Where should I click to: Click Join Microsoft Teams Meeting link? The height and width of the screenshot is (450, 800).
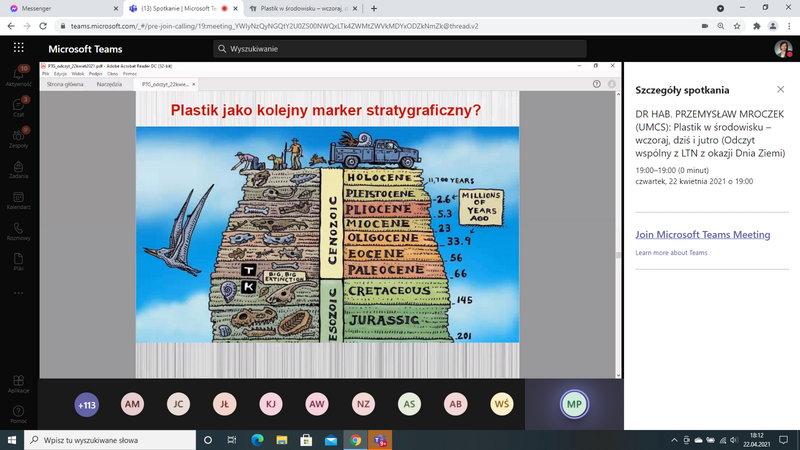coord(703,235)
